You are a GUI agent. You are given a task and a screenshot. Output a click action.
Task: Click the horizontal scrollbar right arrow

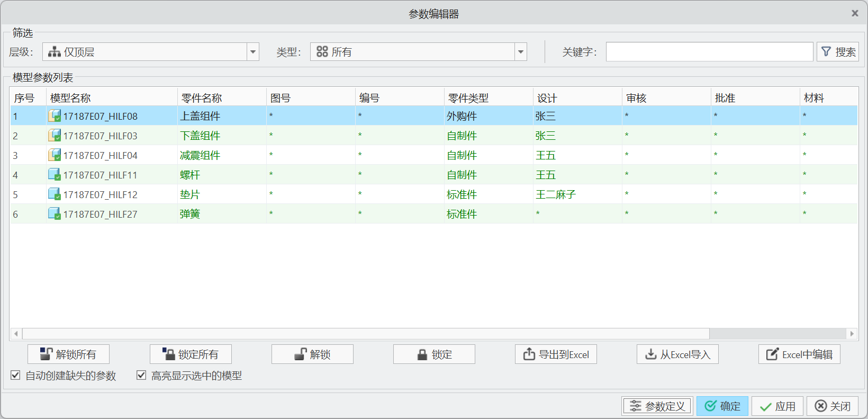tap(852, 334)
